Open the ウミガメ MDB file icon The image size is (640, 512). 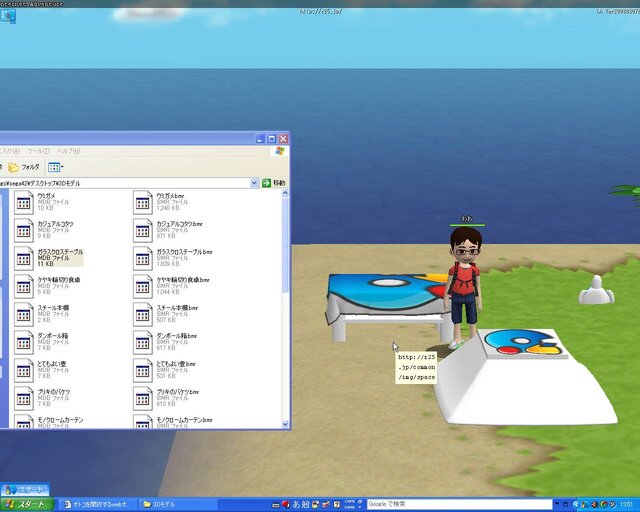[24, 202]
